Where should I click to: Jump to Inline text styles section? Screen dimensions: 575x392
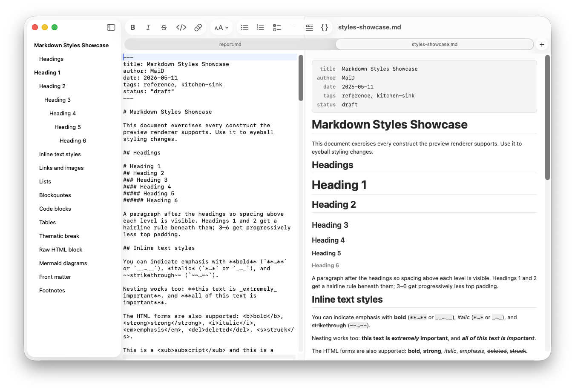[x=60, y=154]
